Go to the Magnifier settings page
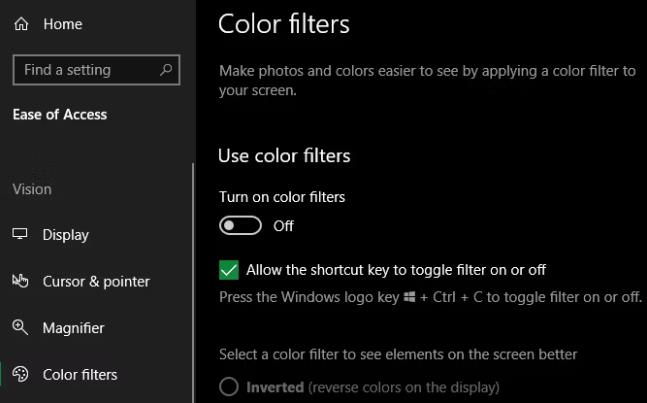Viewport: 647px width, 403px height. tap(73, 328)
